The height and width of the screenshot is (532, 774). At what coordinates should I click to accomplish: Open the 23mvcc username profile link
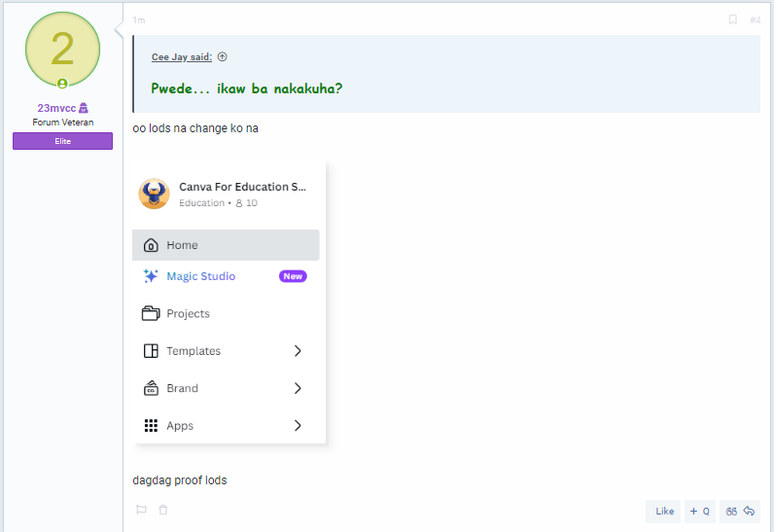tap(56, 108)
